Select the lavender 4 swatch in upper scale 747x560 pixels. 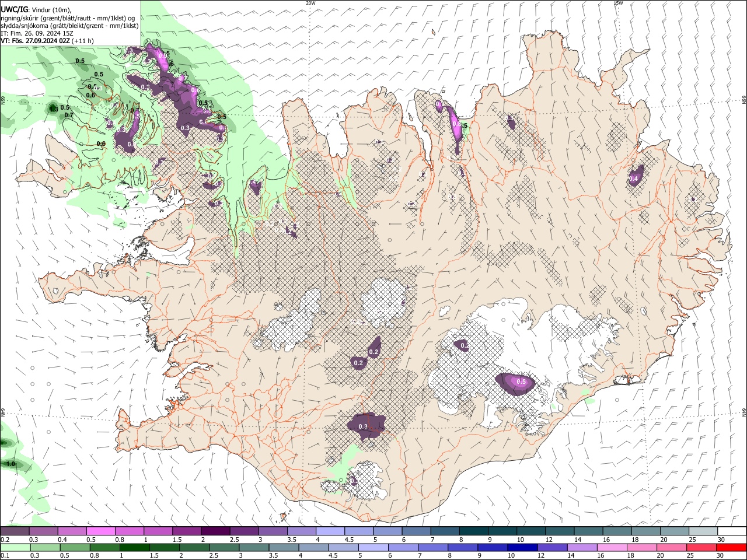coord(330,531)
